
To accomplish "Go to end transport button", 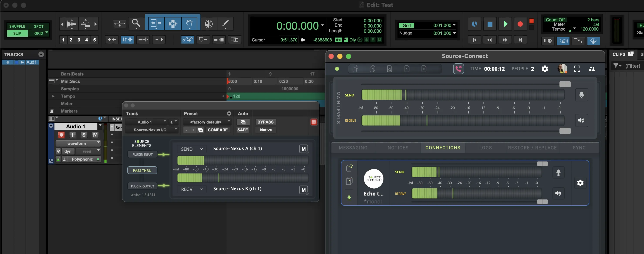I will (520, 40).
